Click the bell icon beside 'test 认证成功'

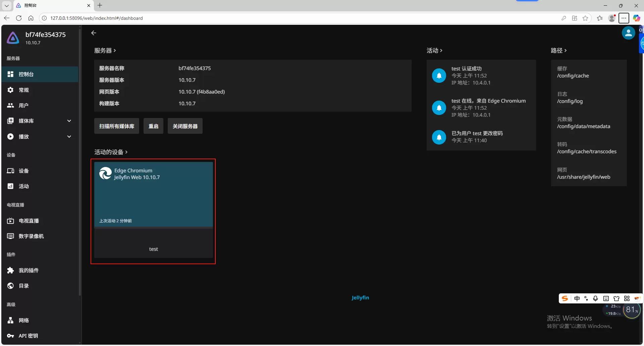click(439, 75)
